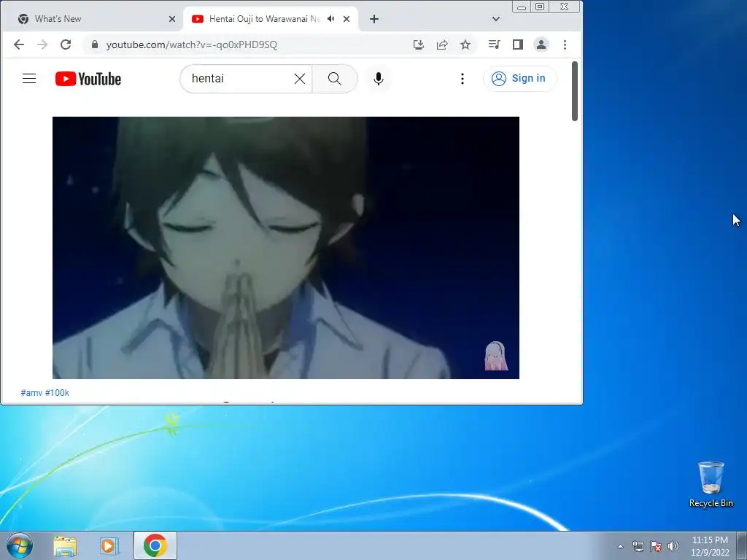
Task: Toggle Chrome's side panel icon
Action: pos(517,44)
